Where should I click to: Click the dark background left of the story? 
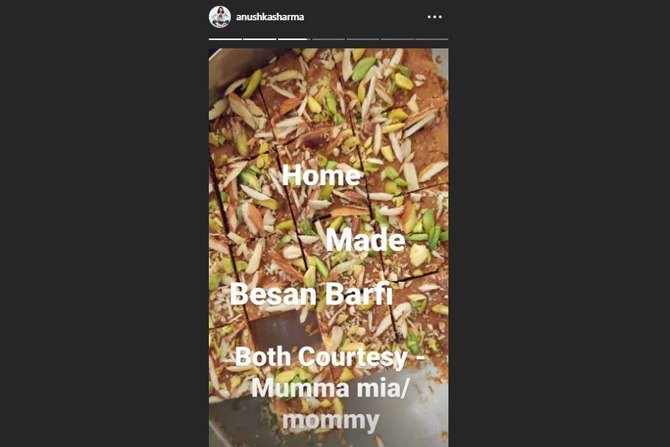(104, 224)
